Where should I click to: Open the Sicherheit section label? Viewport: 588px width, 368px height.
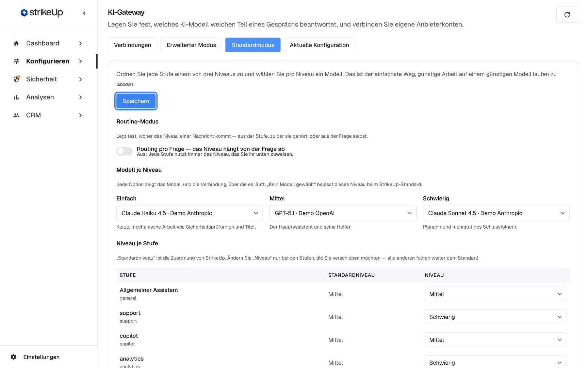click(x=41, y=79)
